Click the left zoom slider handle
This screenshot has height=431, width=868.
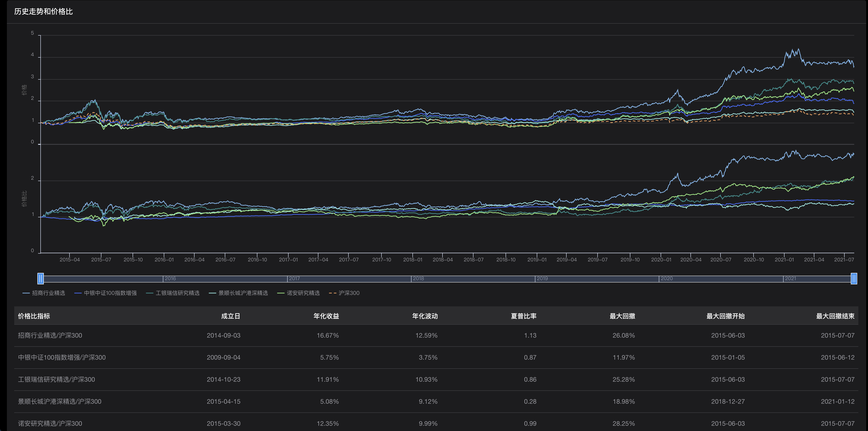(40, 279)
